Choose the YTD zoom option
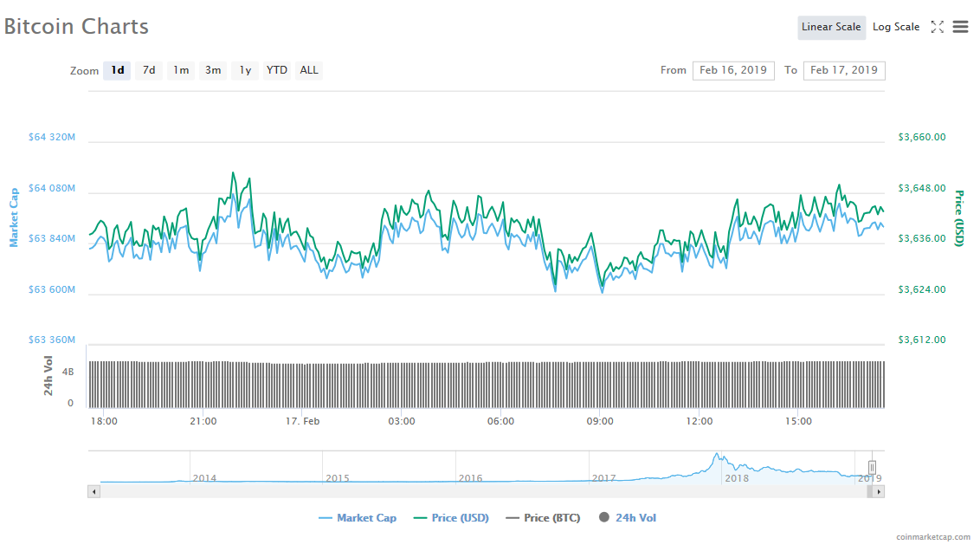This screenshot has width=980, height=551. [x=277, y=70]
